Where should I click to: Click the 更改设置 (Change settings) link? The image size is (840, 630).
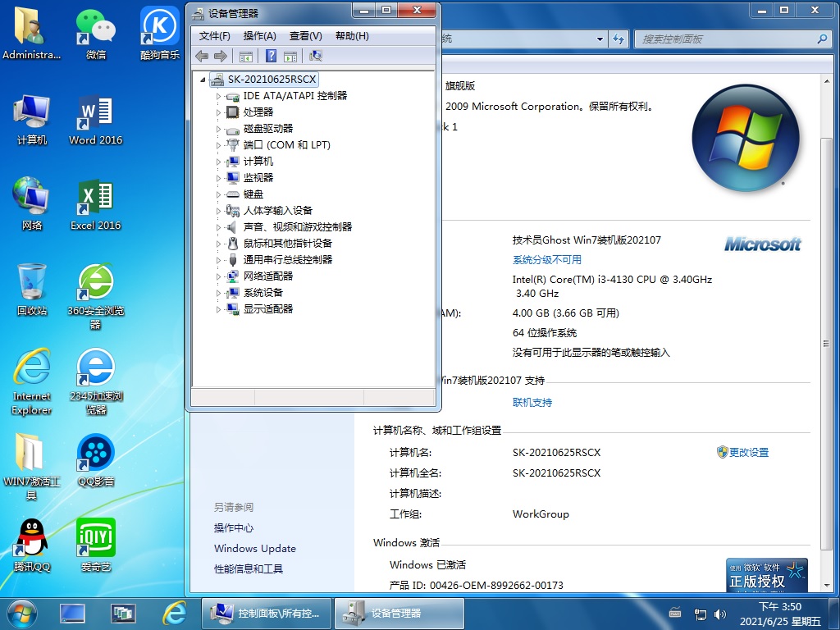pyautogui.click(x=748, y=453)
